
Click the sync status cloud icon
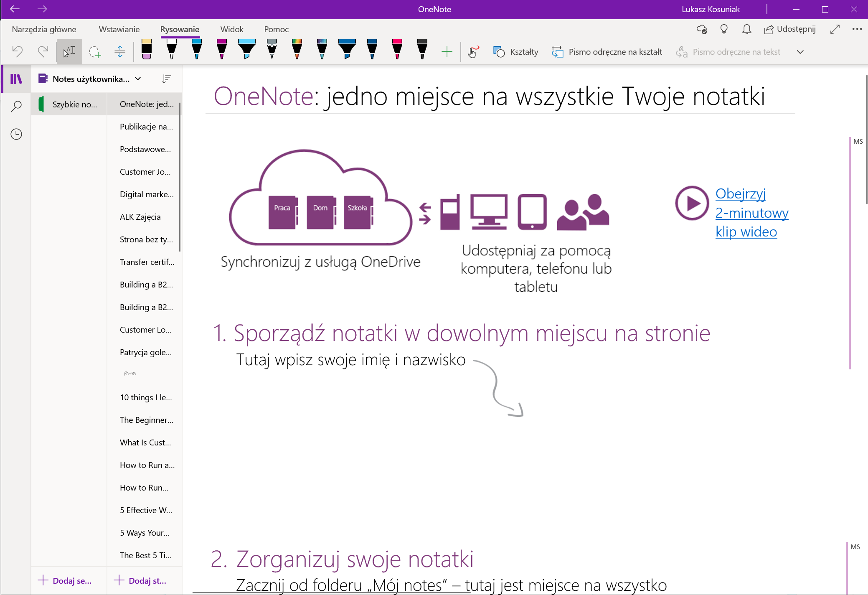702,29
